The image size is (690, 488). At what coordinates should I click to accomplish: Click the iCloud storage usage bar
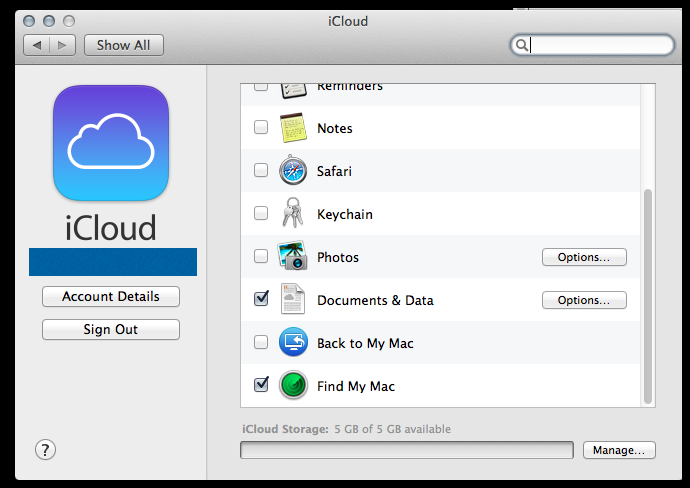[407, 450]
